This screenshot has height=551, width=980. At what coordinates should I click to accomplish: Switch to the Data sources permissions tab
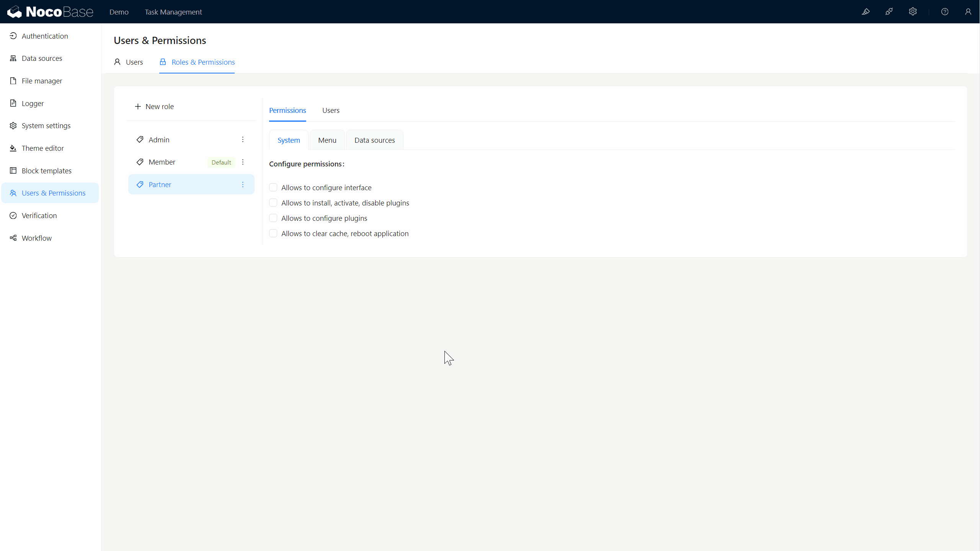374,140
